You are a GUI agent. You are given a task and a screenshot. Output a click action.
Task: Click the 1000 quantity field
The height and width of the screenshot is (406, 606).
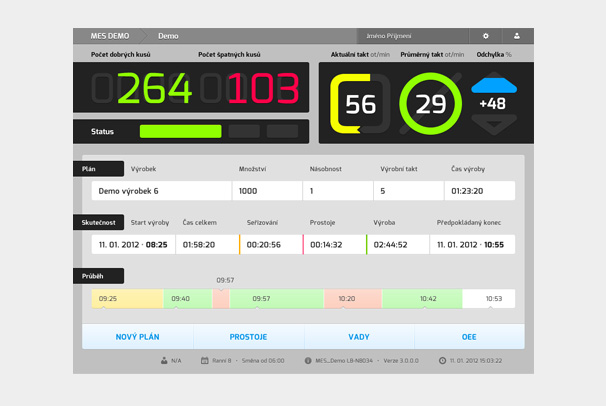[266, 190]
